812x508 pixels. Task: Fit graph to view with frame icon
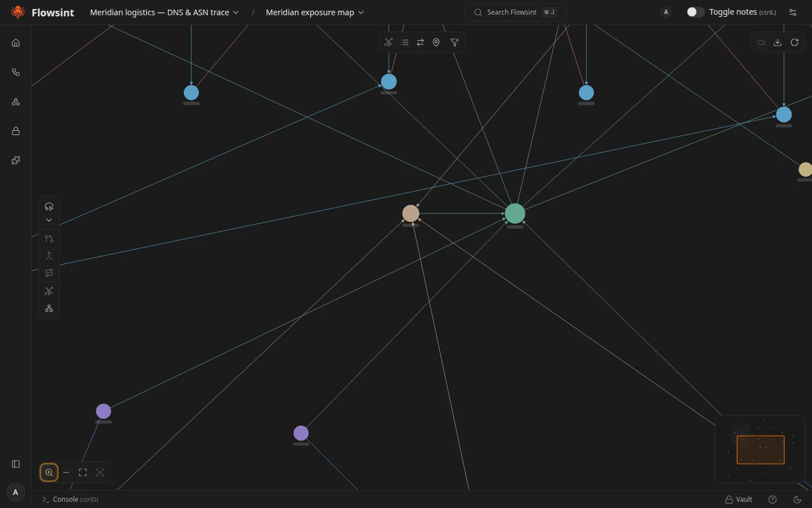[83, 472]
